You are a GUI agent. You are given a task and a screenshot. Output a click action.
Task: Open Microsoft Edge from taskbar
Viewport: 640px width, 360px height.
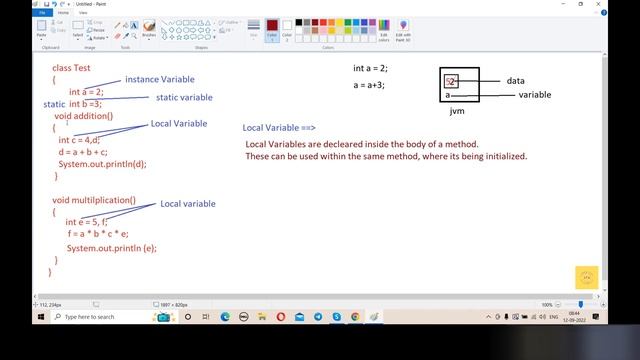point(225,317)
